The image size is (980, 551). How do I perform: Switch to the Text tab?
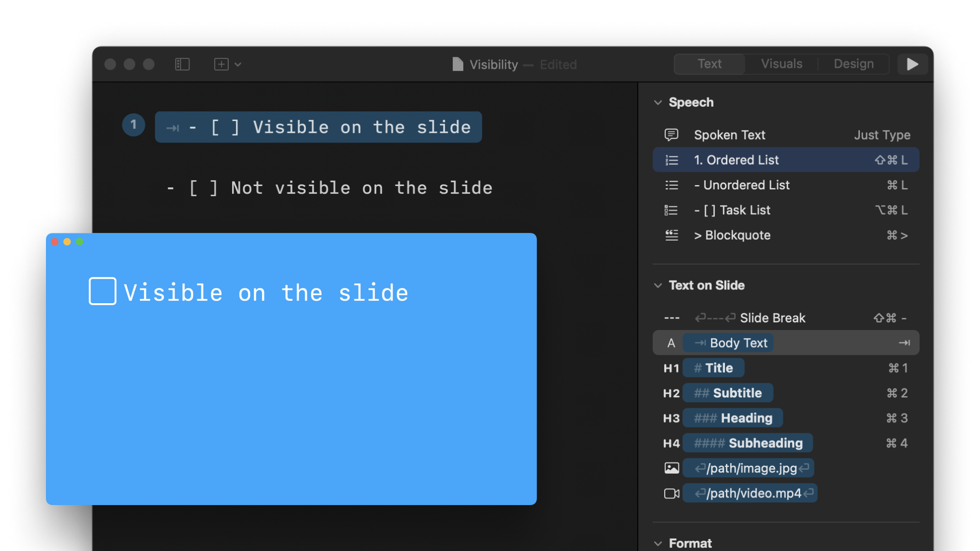click(709, 64)
